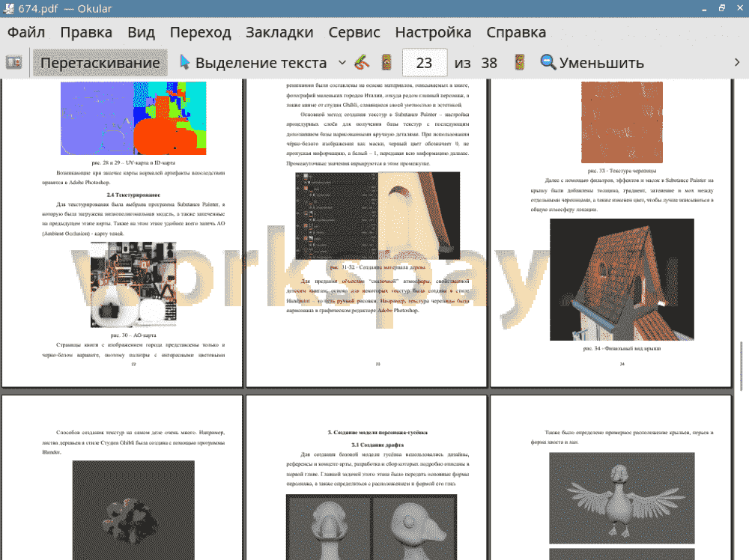Click the wood material screenshot on page 23
Screen dimensions: 749x560
click(377, 216)
